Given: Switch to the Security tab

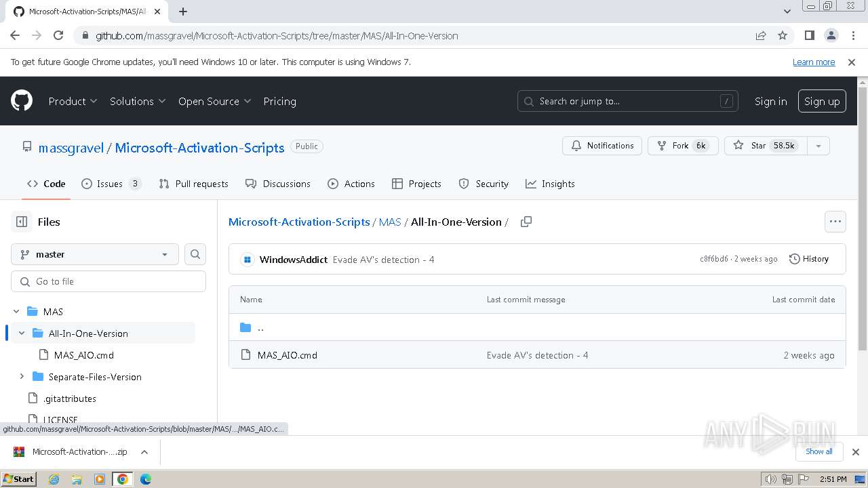Looking at the screenshot, I should 484,184.
